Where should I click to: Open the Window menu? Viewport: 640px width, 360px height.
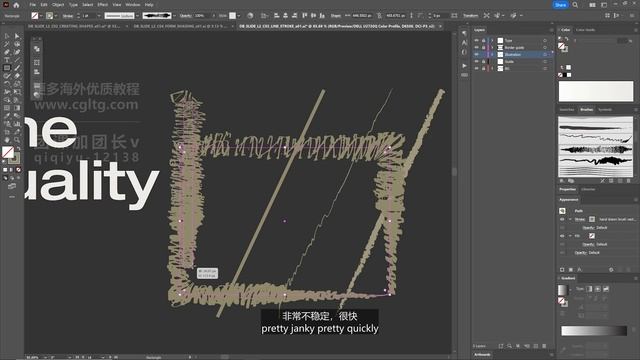tap(133, 5)
